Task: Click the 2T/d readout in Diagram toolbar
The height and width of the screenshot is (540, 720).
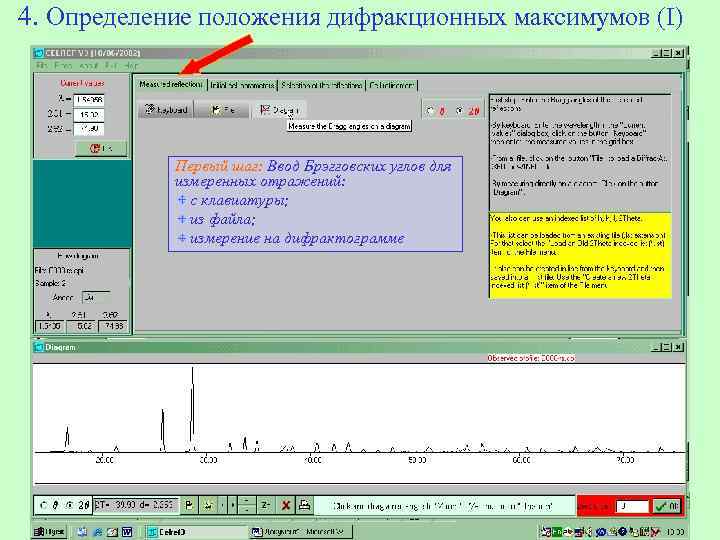Action: [x=135, y=505]
